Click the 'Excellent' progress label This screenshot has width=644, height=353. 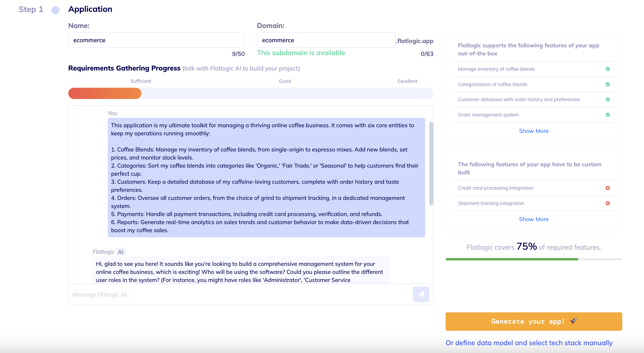(407, 81)
